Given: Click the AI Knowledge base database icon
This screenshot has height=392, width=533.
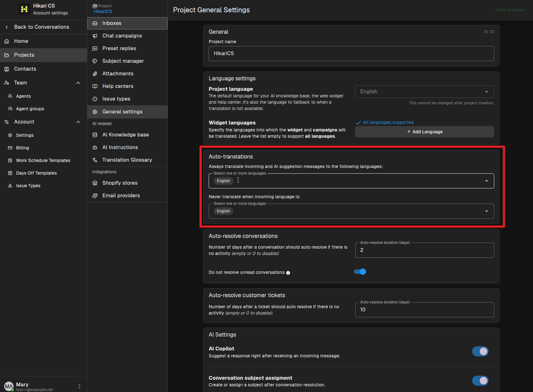Looking at the screenshot, I should (x=95, y=135).
